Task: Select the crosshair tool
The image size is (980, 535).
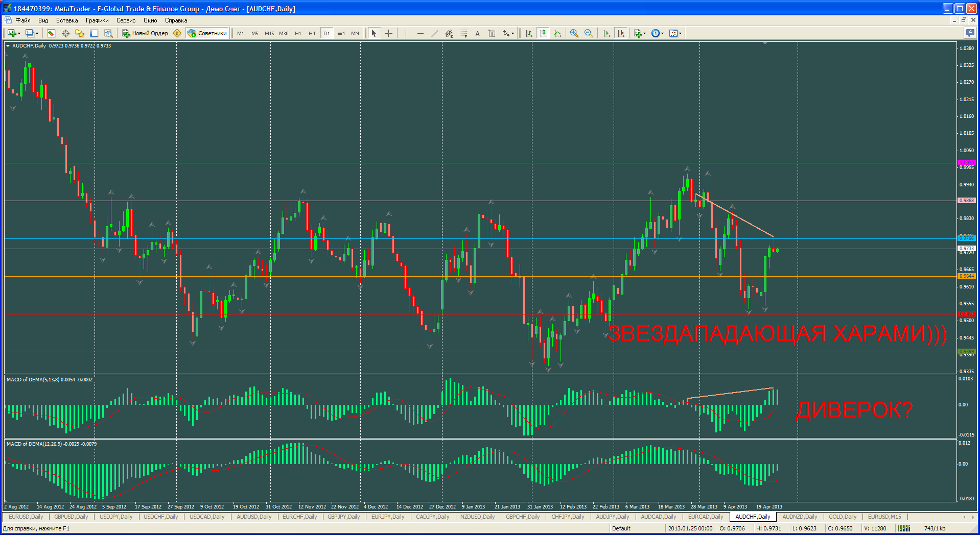Action: pos(388,33)
